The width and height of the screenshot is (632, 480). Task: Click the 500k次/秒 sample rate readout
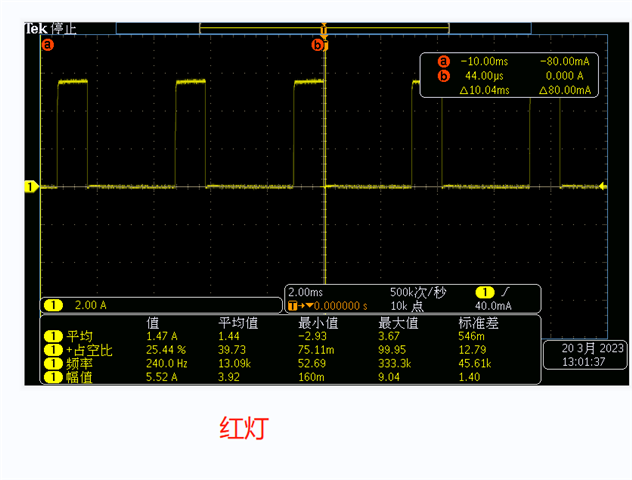(x=418, y=292)
